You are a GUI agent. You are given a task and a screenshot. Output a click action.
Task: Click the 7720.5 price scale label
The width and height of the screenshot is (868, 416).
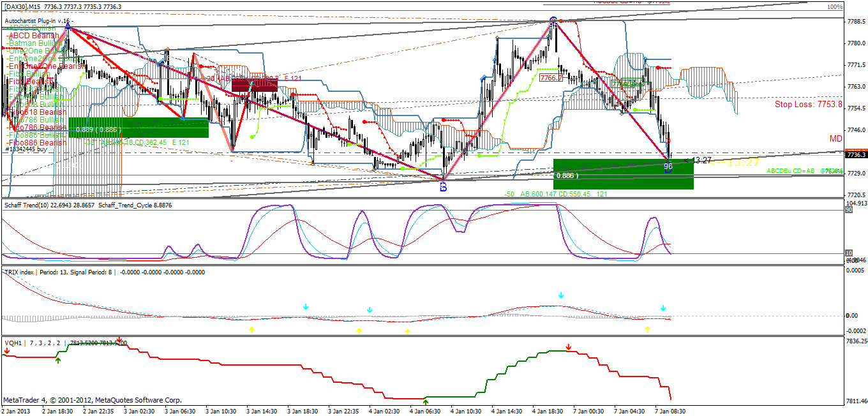pos(855,195)
